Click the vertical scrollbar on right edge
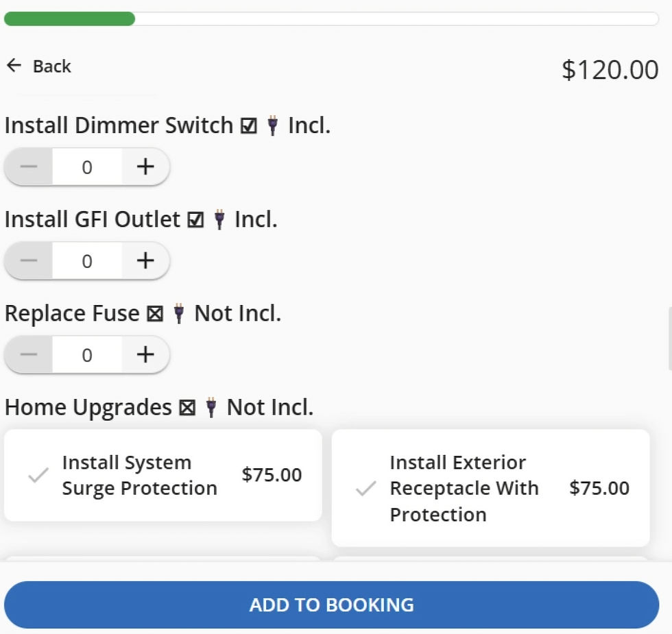 click(x=669, y=339)
